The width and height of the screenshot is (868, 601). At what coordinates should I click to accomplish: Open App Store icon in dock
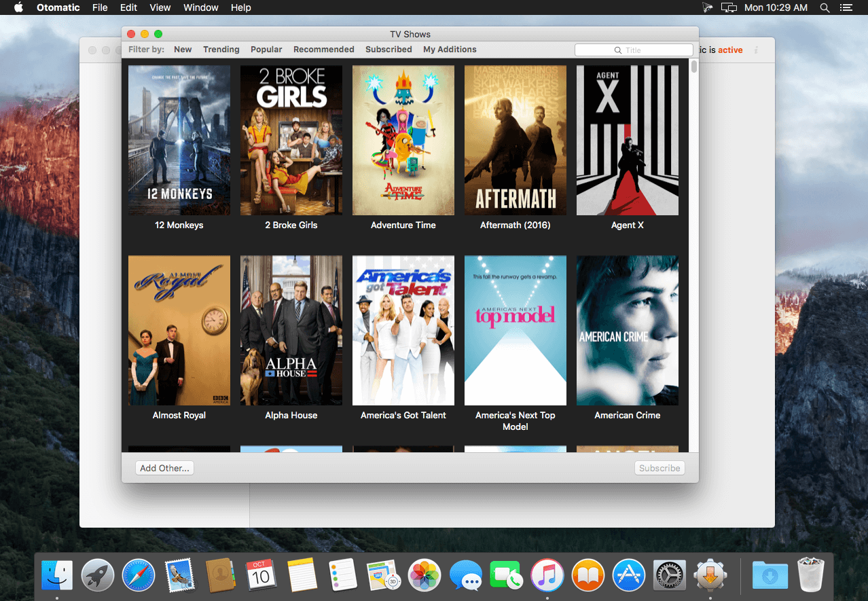[x=629, y=575]
